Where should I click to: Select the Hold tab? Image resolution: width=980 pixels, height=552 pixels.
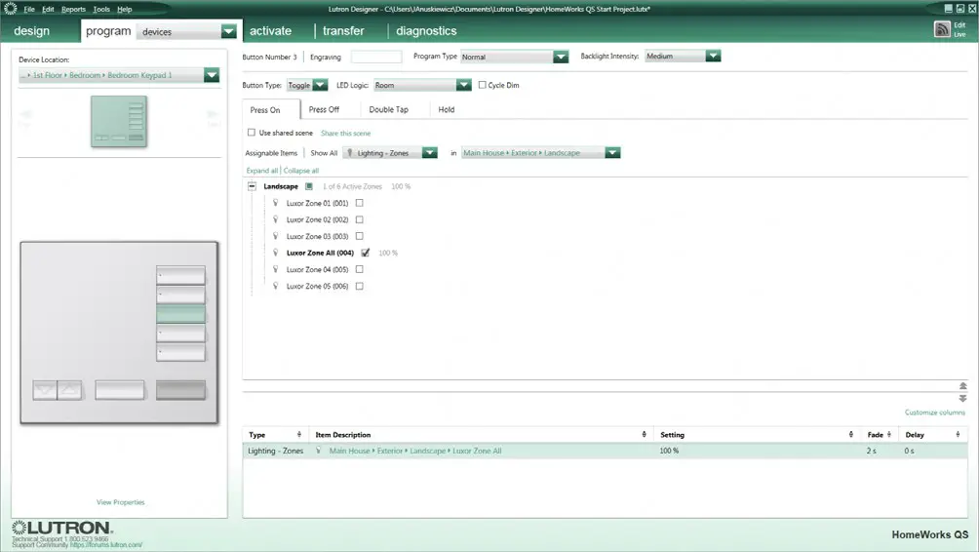pyautogui.click(x=447, y=109)
